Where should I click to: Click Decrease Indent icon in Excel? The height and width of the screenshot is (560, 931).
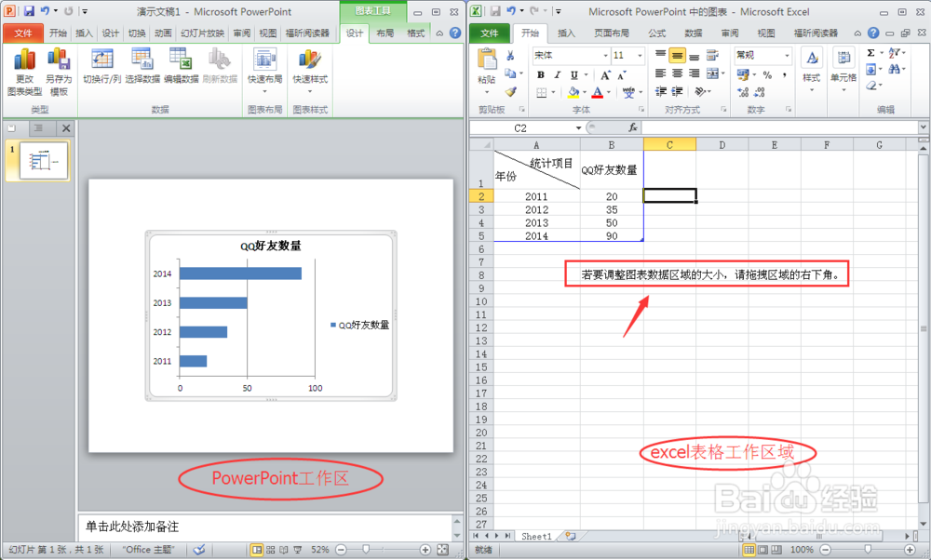tap(660, 91)
